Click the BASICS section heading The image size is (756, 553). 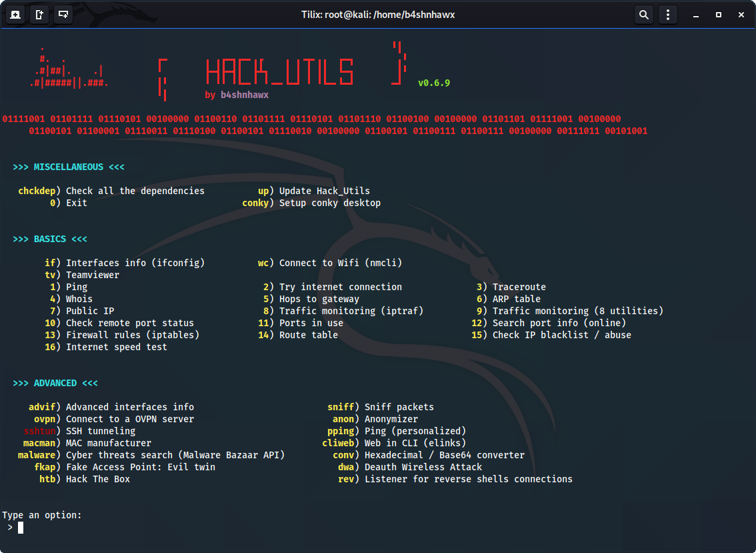[49, 239]
